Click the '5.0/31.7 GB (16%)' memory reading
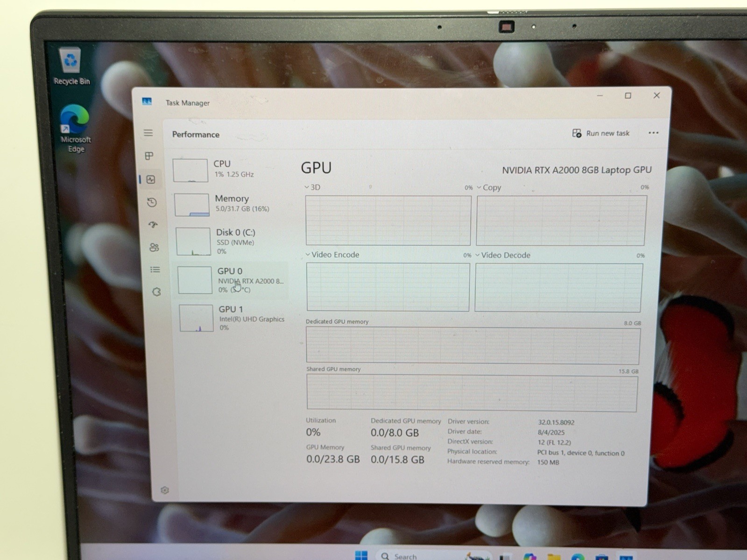This screenshot has height=560, width=747. point(242,209)
